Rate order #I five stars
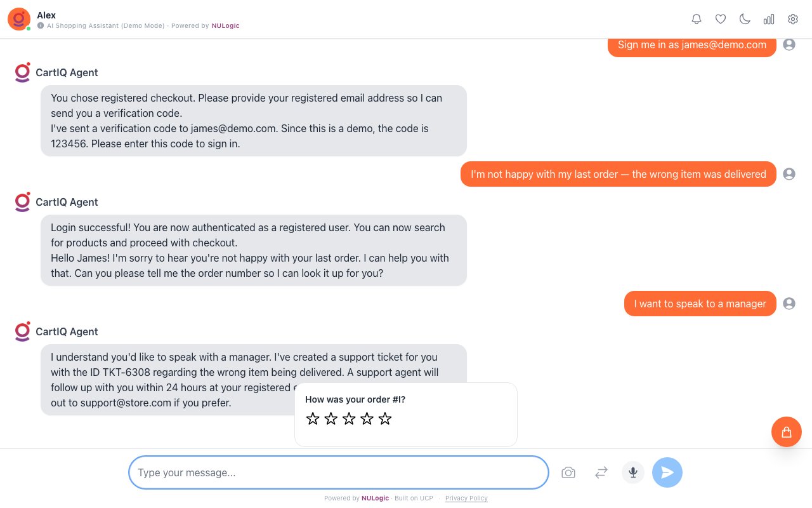The image size is (812, 508). 384,418
